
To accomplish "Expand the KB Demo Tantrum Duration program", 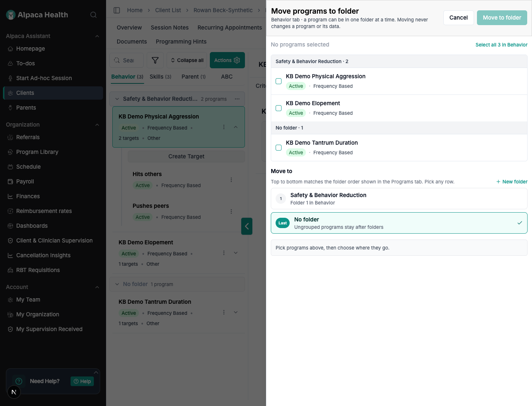I will (x=236, y=312).
